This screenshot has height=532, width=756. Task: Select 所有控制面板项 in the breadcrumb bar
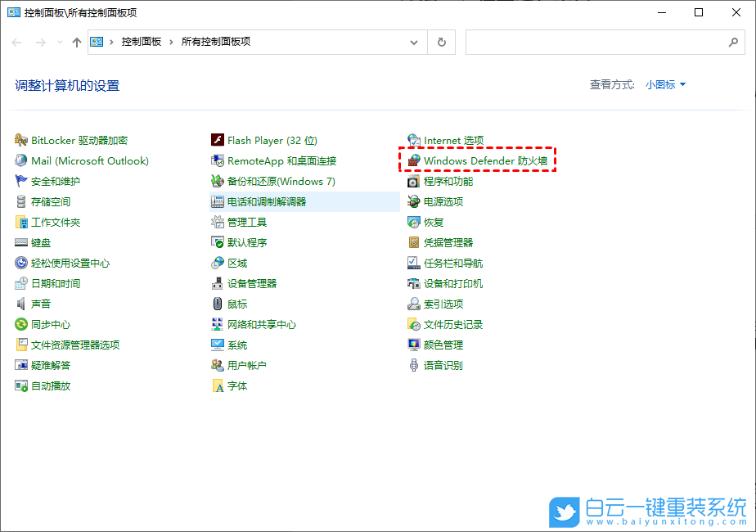click(215, 42)
